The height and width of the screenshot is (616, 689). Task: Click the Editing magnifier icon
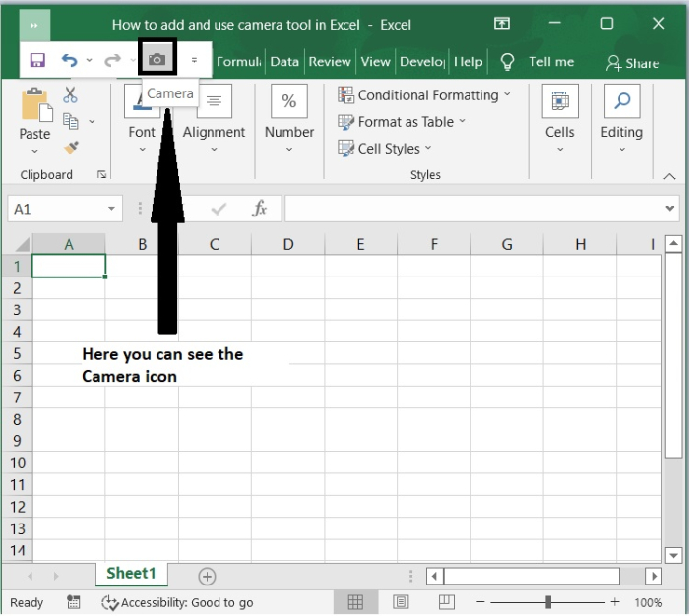point(622,101)
